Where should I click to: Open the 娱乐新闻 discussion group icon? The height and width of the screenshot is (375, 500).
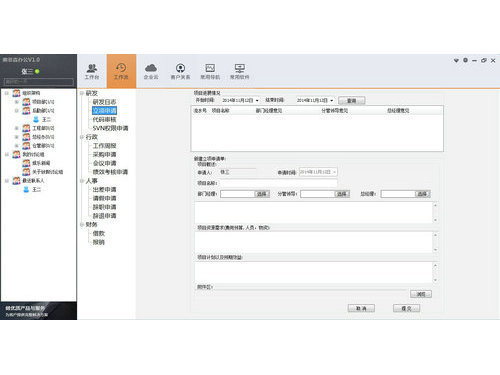pos(26,163)
